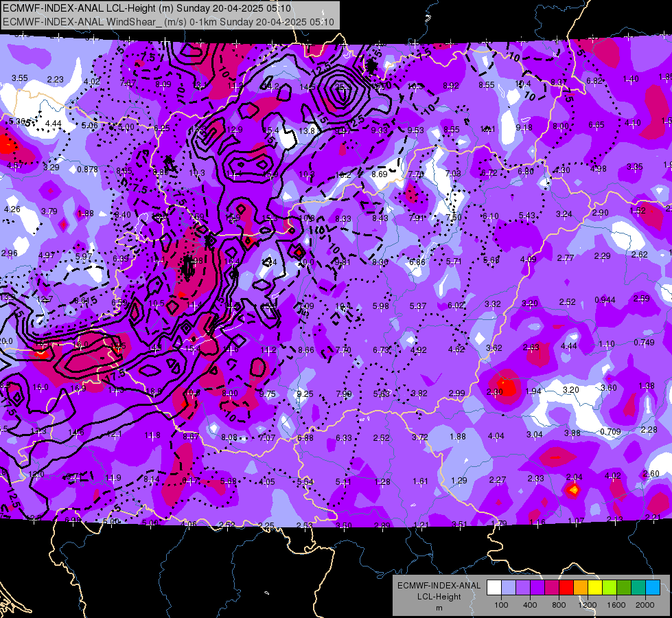Click the wind shear value '5.97'
This screenshot has width=672, height=618.
[x=84, y=256]
